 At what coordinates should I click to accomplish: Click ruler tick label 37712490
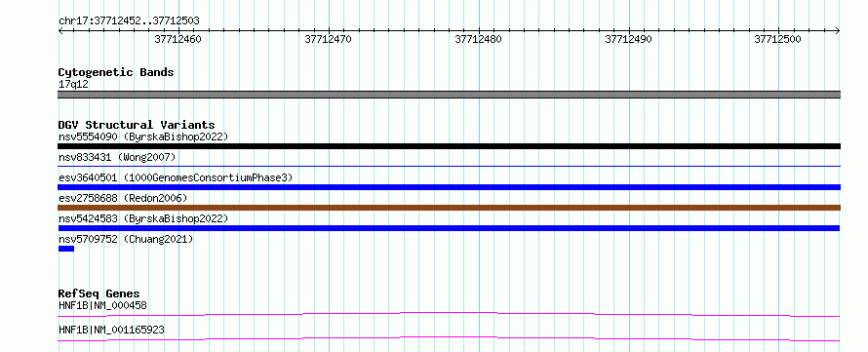[628, 39]
